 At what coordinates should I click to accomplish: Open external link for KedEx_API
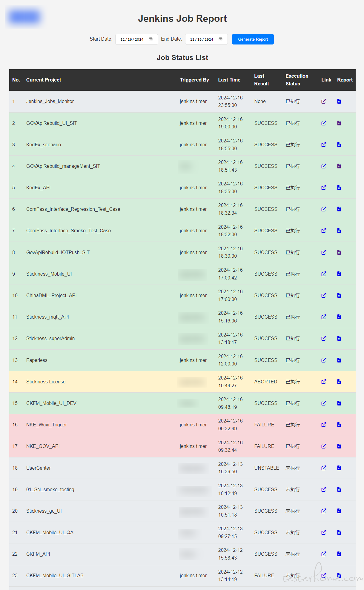click(x=324, y=188)
